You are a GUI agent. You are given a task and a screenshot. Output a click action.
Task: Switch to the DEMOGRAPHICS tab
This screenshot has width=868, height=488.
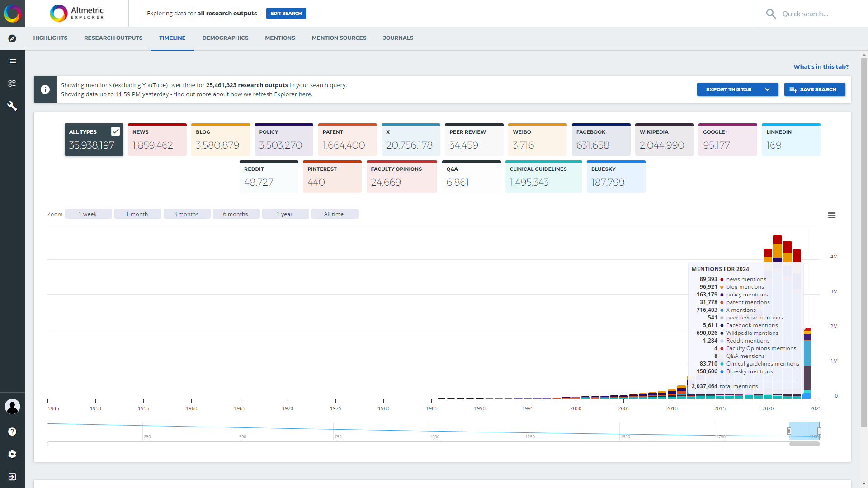tap(225, 38)
